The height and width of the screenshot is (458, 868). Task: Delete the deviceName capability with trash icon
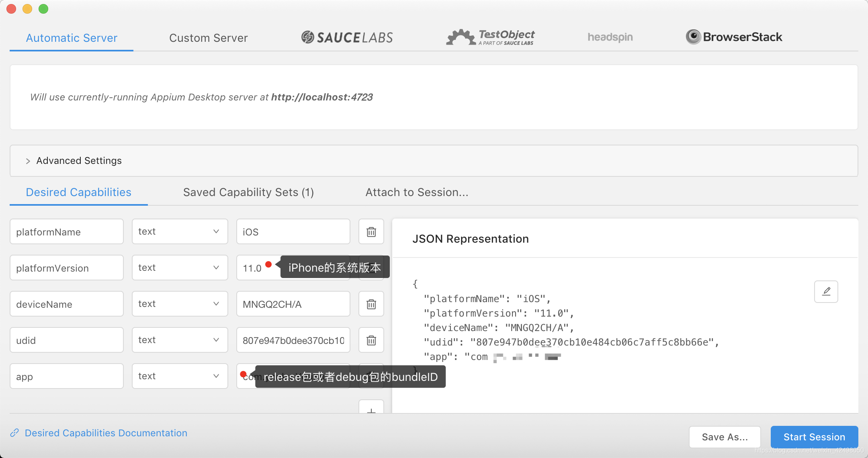(x=371, y=304)
